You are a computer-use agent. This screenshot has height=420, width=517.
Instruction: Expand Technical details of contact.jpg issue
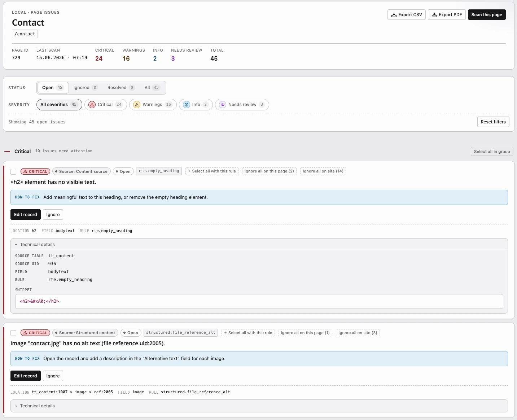(x=259, y=406)
